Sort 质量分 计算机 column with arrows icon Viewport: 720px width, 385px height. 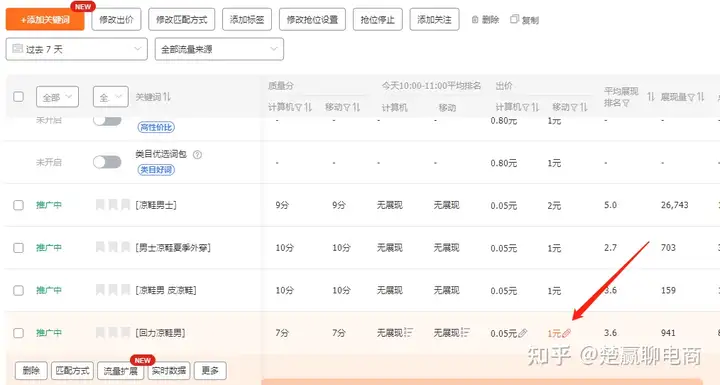(308, 108)
